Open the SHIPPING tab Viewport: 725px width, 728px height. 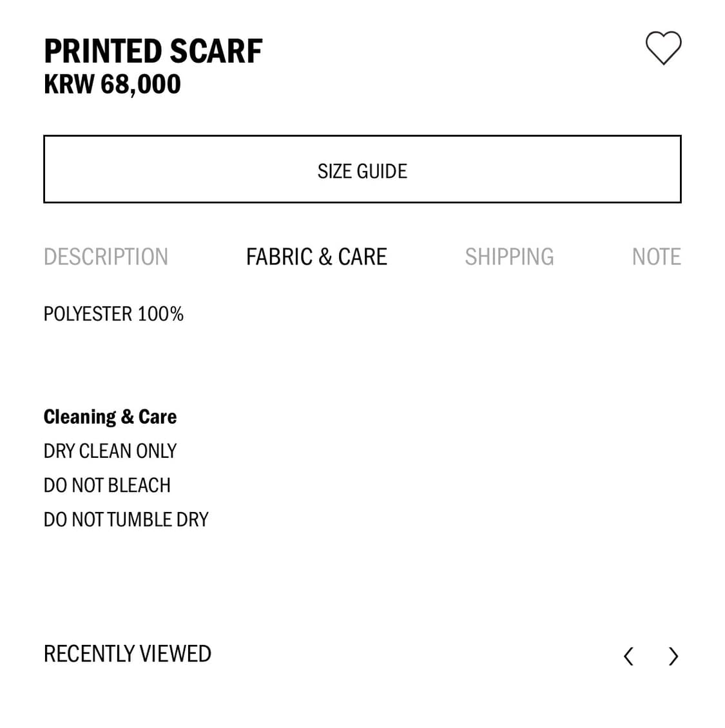point(509,256)
